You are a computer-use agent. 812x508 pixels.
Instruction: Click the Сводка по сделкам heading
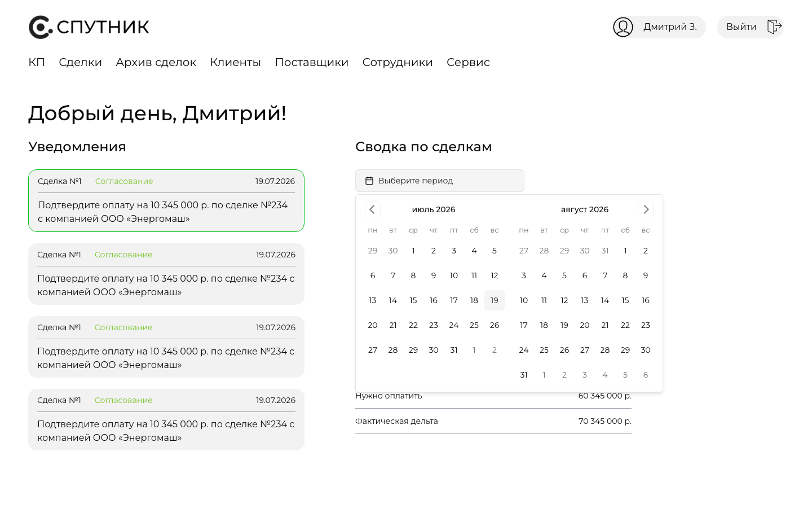423,147
